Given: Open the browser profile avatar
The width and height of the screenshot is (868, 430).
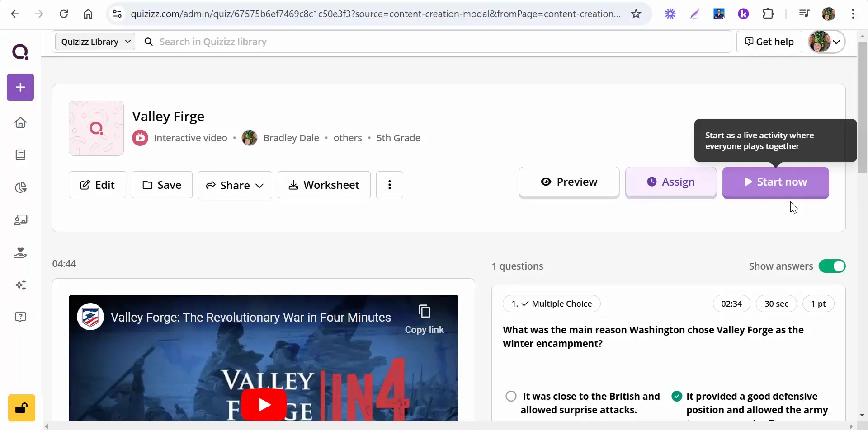Looking at the screenshot, I should [828, 14].
